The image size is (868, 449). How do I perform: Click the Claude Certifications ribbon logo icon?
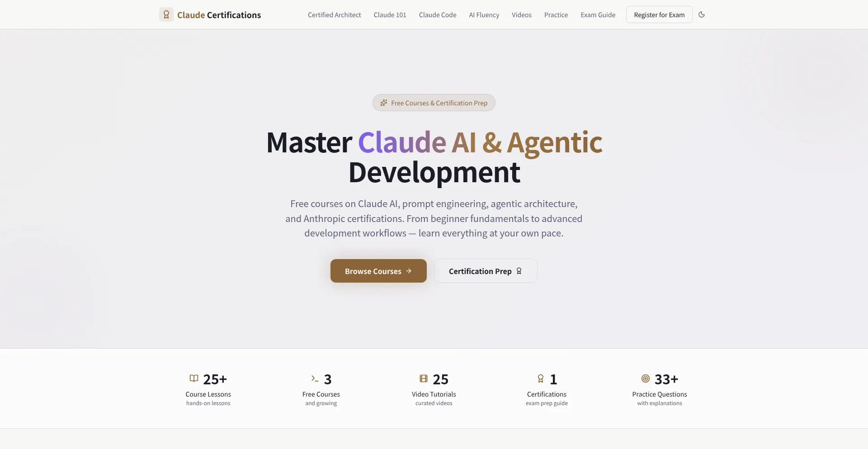pos(166,14)
